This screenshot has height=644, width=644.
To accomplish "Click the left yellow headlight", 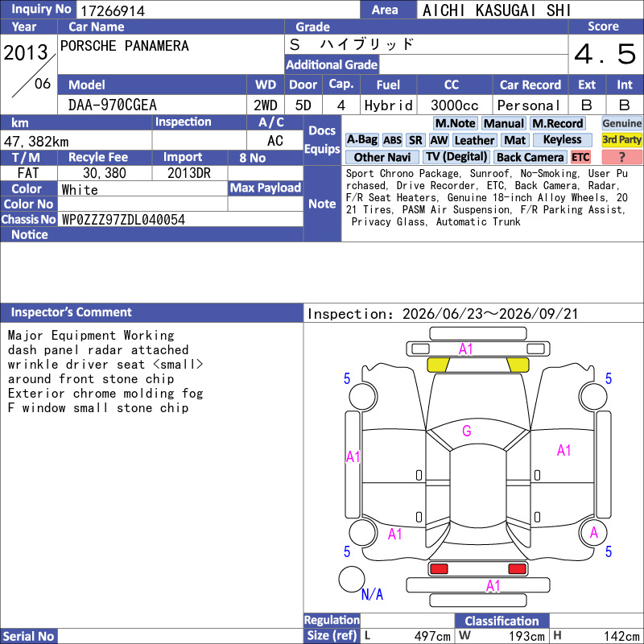I will click(x=438, y=365).
